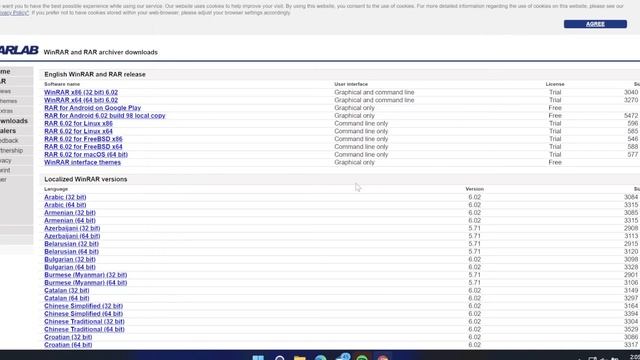Open the Partnership sidebar menu item

(11, 150)
